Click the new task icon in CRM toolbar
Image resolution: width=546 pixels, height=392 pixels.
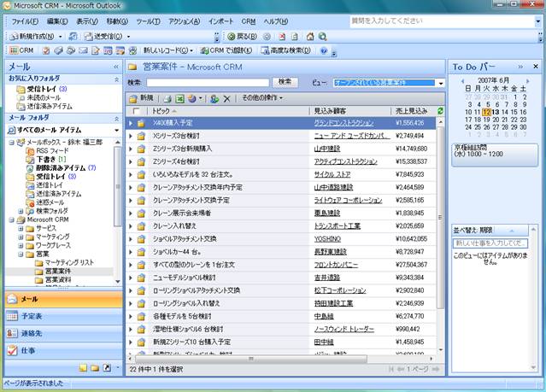(x=46, y=51)
